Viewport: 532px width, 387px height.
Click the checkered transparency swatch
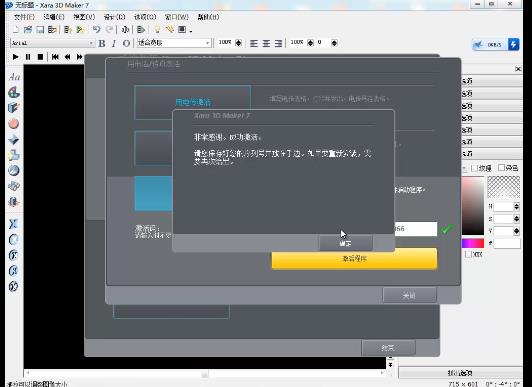coord(504,187)
